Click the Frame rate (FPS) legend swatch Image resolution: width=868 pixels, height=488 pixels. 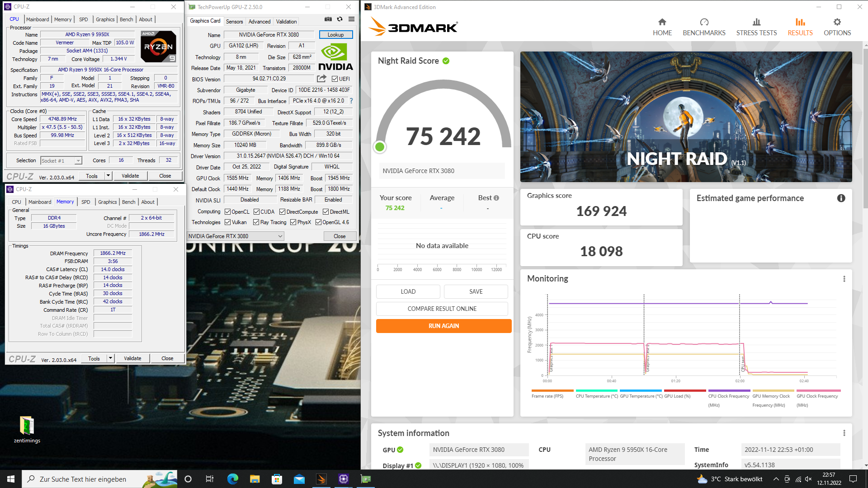(552, 391)
